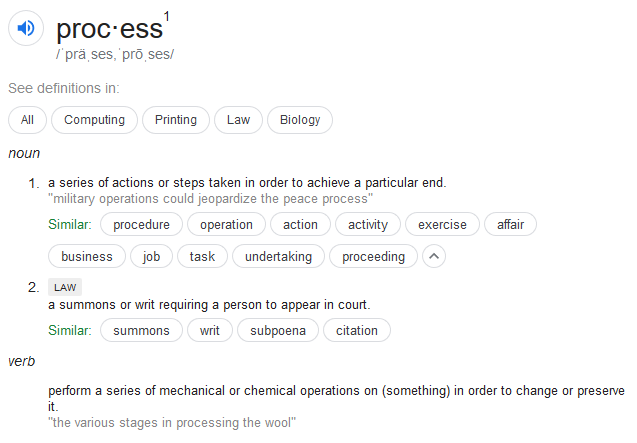Click the 'summons' synonym chip
Screen dimensions: 637x443
[141, 330]
